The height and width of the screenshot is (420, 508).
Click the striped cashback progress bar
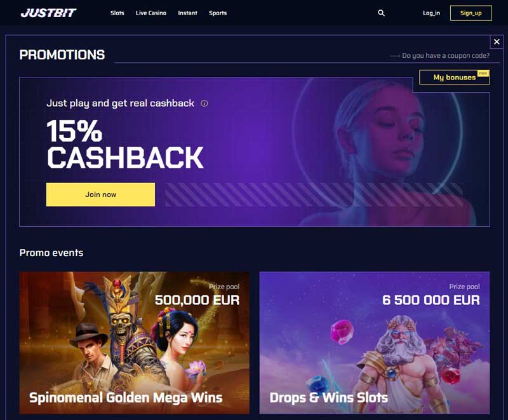coord(314,194)
